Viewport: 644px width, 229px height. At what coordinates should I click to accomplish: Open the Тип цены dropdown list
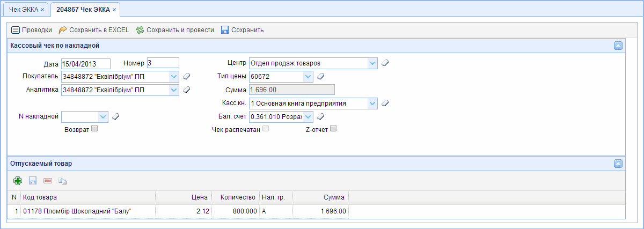tap(308, 77)
